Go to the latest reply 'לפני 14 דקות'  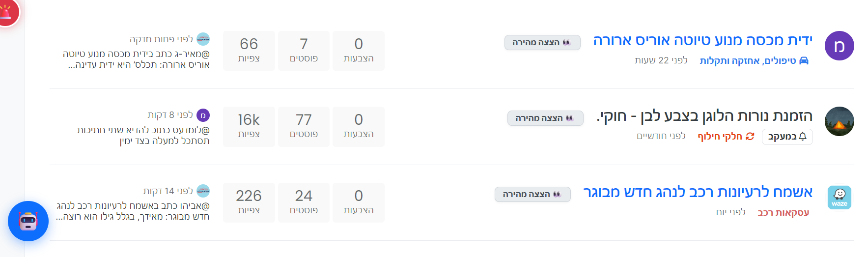(168, 191)
